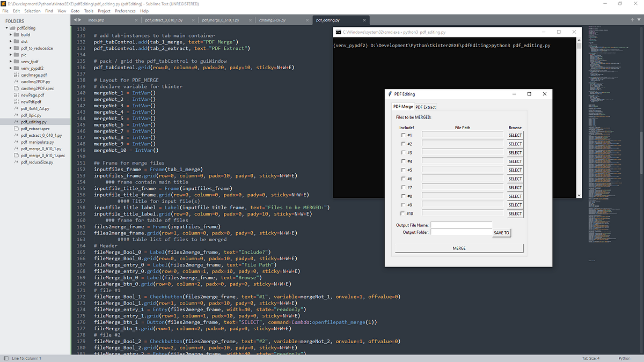Tick the #4 include checkbox

click(x=404, y=161)
